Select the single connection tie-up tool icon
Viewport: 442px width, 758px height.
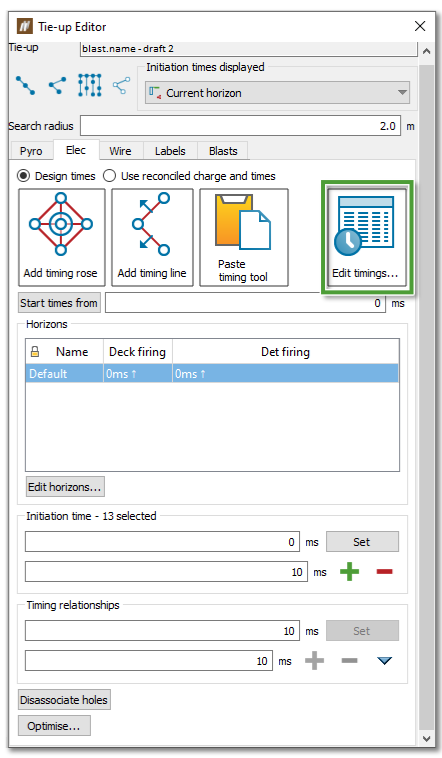(x=25, y=86)
